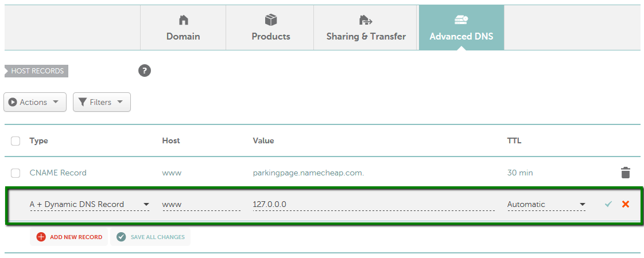Click the Save All Changes checkmark icon
The image size is (644, 258).
click(x=121, y=237)
